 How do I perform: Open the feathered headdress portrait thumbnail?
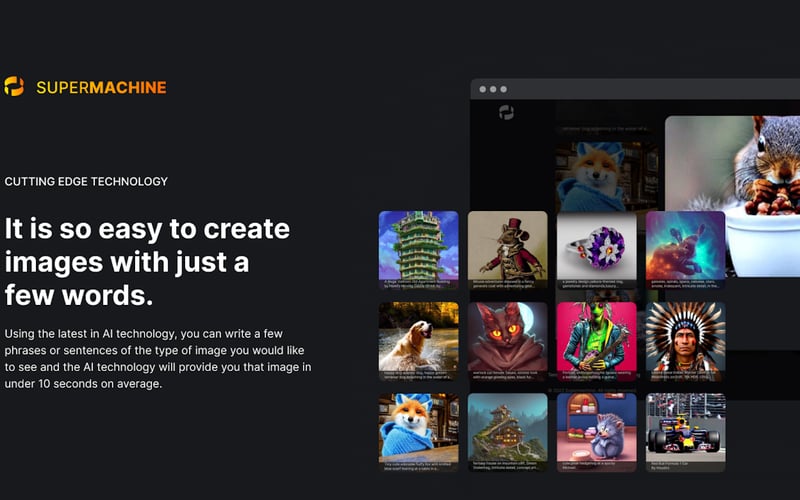pyautogui.click(x=685, y=341)
